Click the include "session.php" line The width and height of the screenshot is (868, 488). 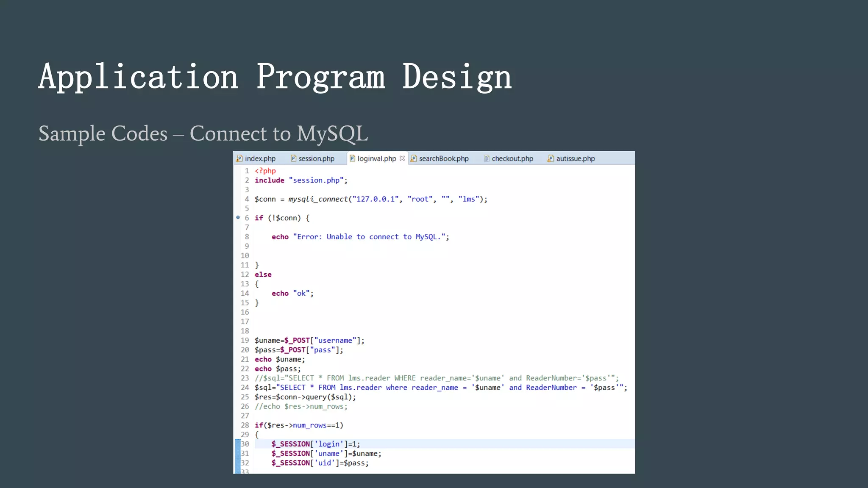pyautogui.click(x=301, y=180)
